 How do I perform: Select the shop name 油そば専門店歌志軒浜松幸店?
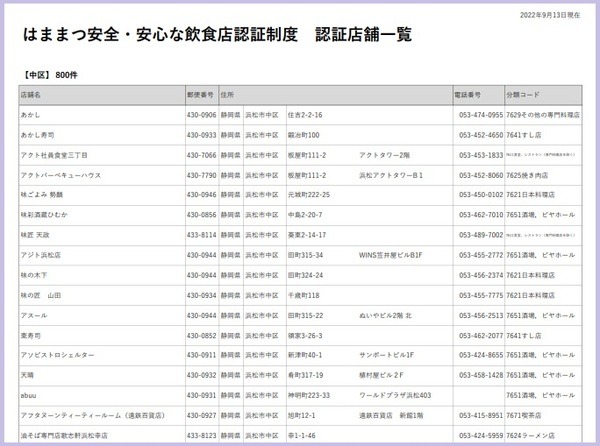tap(64, 436)
